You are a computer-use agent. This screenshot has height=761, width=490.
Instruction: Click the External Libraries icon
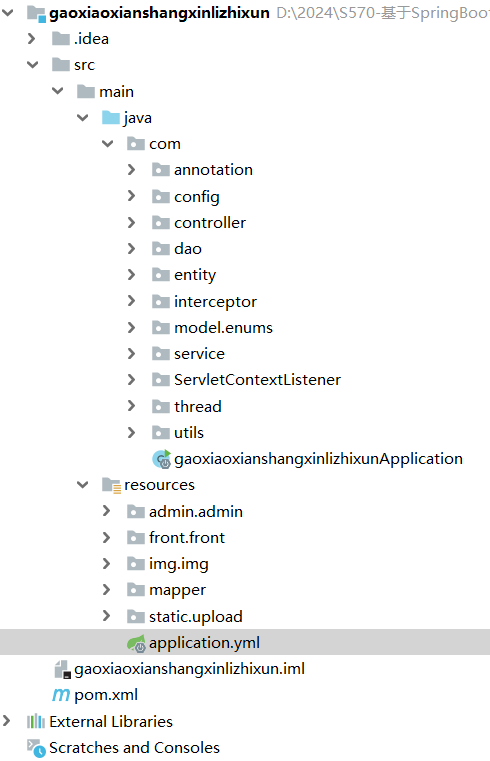(36, 722)
